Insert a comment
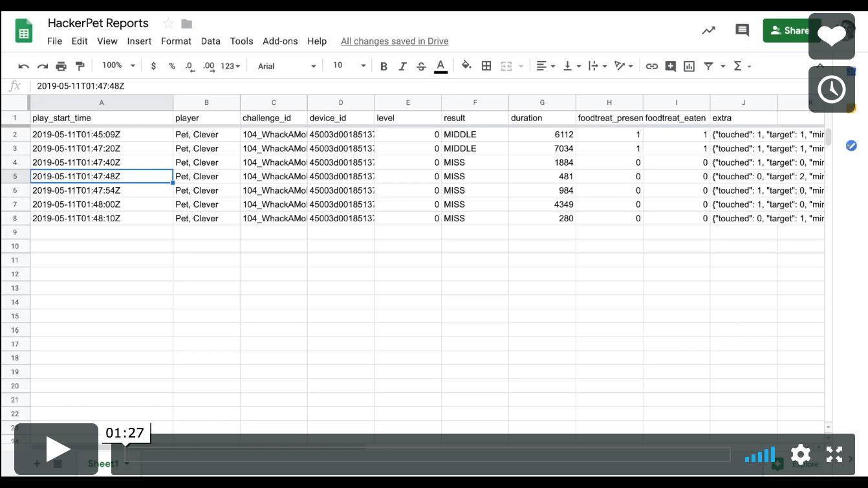Viewport: 868px width, 488px height. point(669,65)
